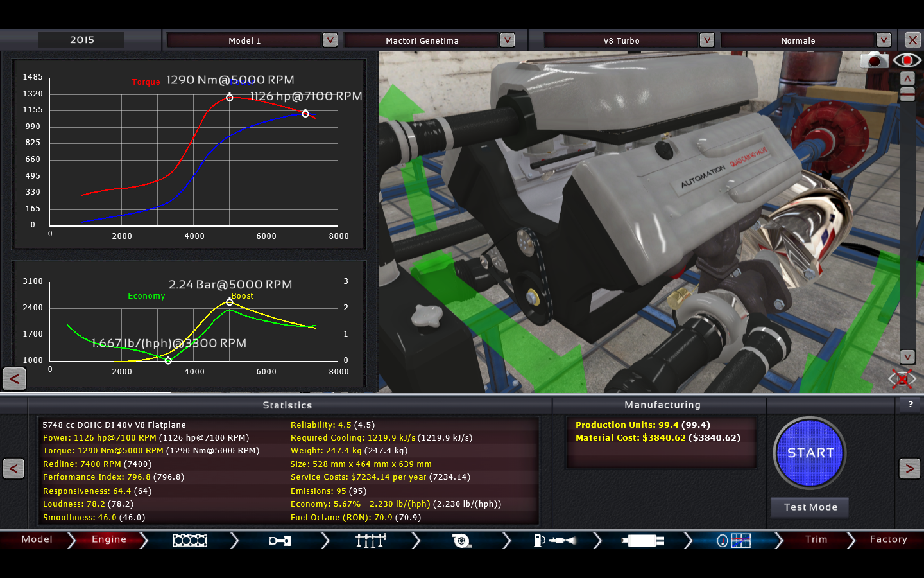Switch to the Trim tab
The width and height of the screenshot is (924, 578).
tap(816, 539)
